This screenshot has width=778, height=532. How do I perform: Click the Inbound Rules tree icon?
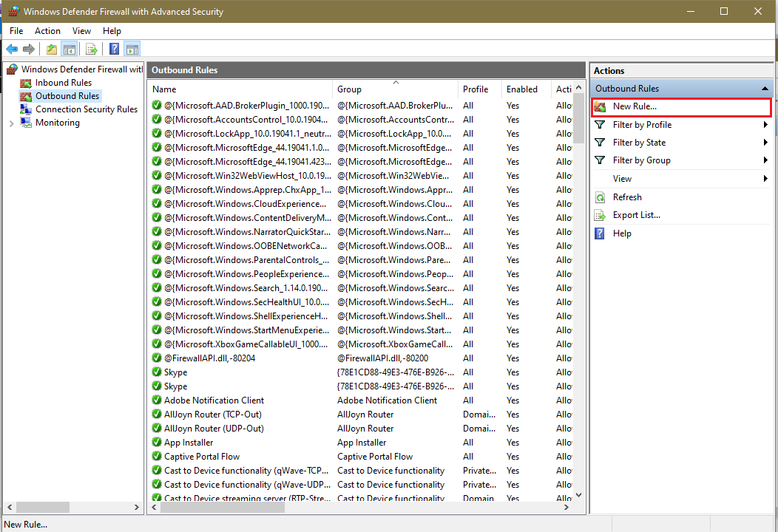(x=26, y=83)
